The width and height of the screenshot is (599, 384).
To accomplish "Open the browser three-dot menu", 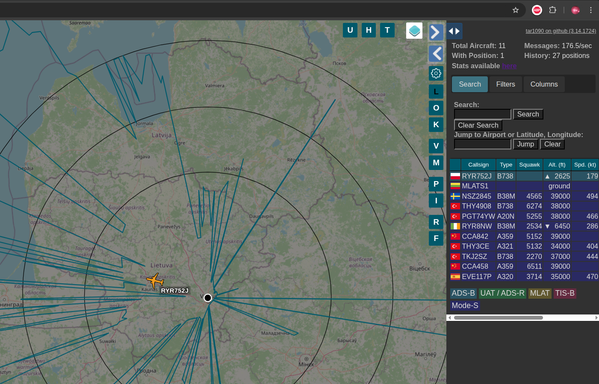I will click(x=591, y=10).
